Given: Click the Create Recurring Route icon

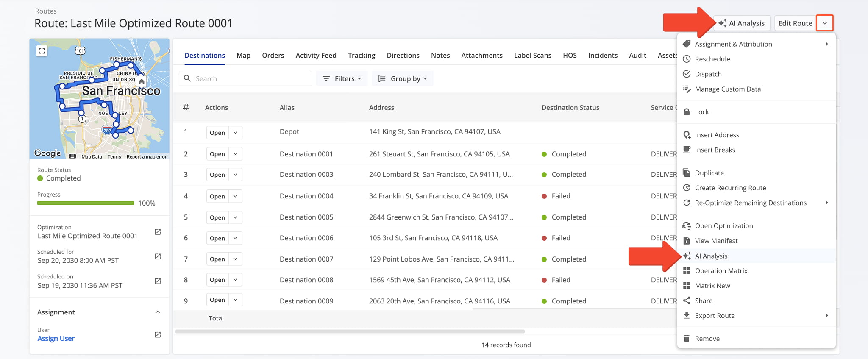Looking at the screenshot, I should [x=687, y=188].
